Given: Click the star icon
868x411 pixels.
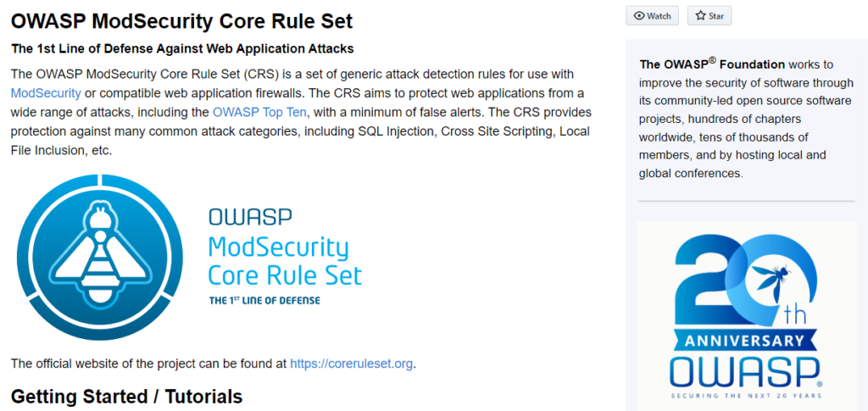Looking at the screenshot, I should pyautogui.click(x=700, y=16).
